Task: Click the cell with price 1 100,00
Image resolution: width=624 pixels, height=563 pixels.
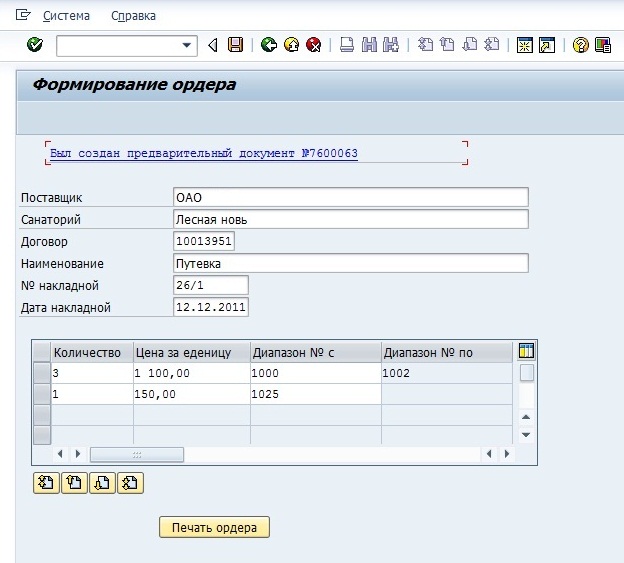Action: point(192,373)
